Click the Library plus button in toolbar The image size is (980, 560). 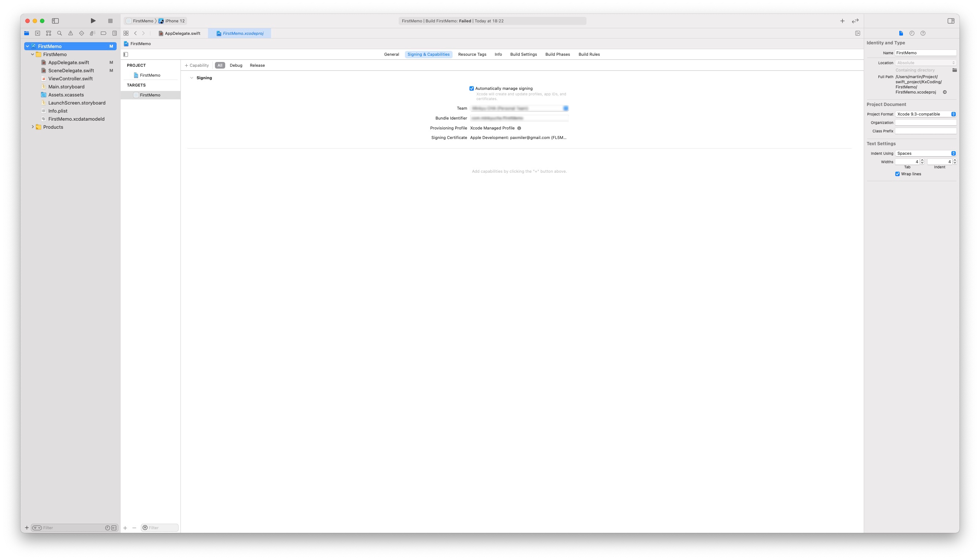[x=842, y=21]
